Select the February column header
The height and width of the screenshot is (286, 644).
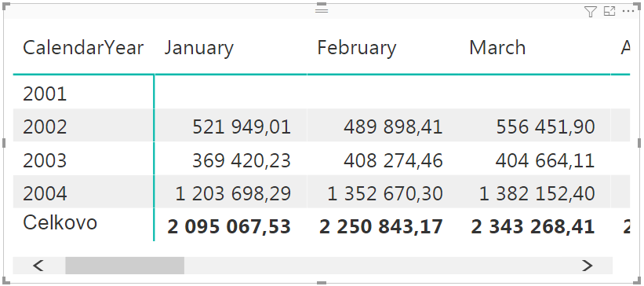click(x=356, y=48)
